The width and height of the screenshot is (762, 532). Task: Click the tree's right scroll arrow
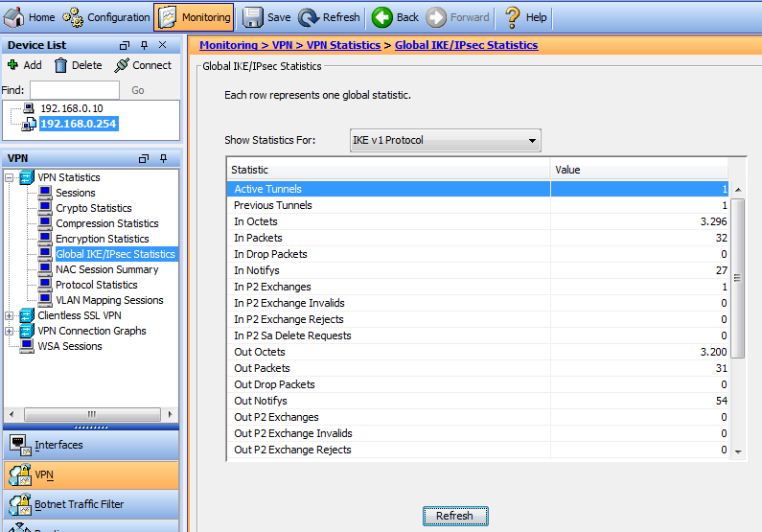170,414
